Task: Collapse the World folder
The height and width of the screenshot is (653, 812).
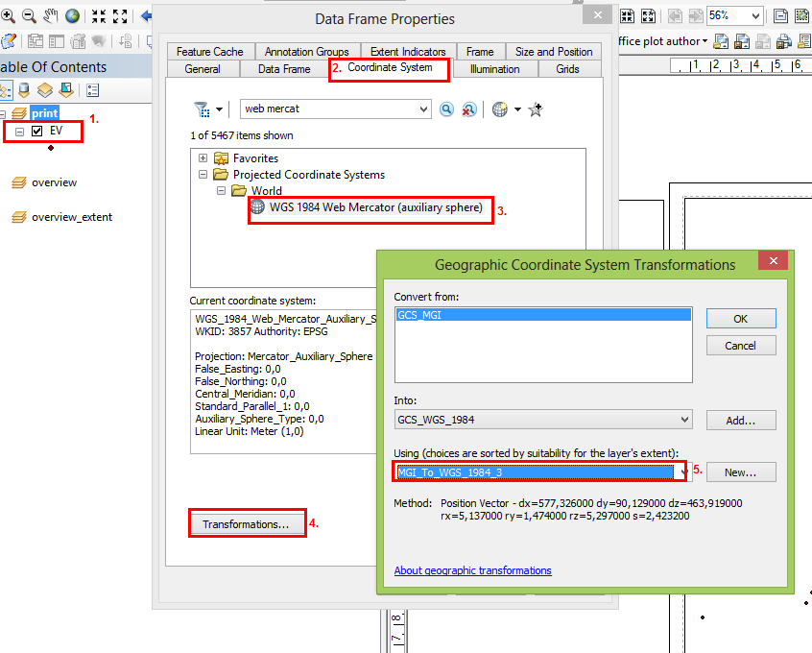Action: 220,190
